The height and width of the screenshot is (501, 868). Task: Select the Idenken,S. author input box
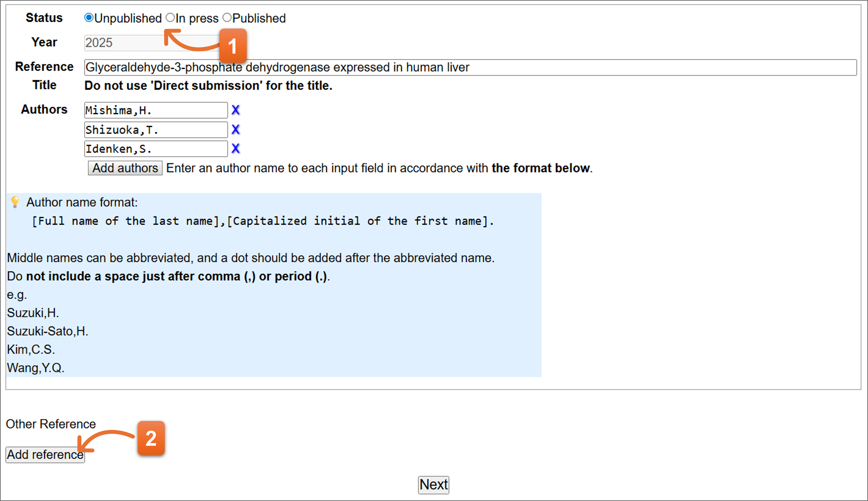pyautogui.click(x=156, y=149)
